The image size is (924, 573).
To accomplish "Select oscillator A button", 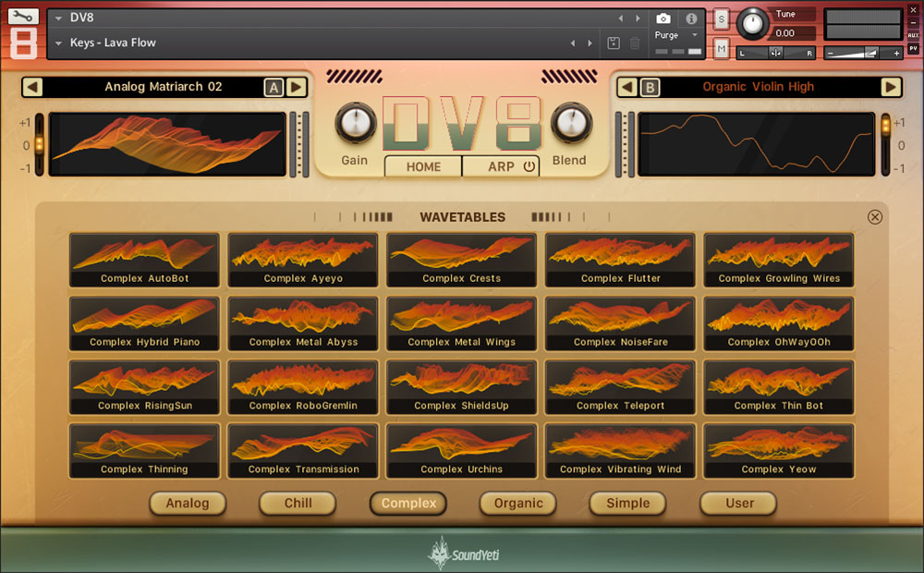I will click(x=274, y=87).
